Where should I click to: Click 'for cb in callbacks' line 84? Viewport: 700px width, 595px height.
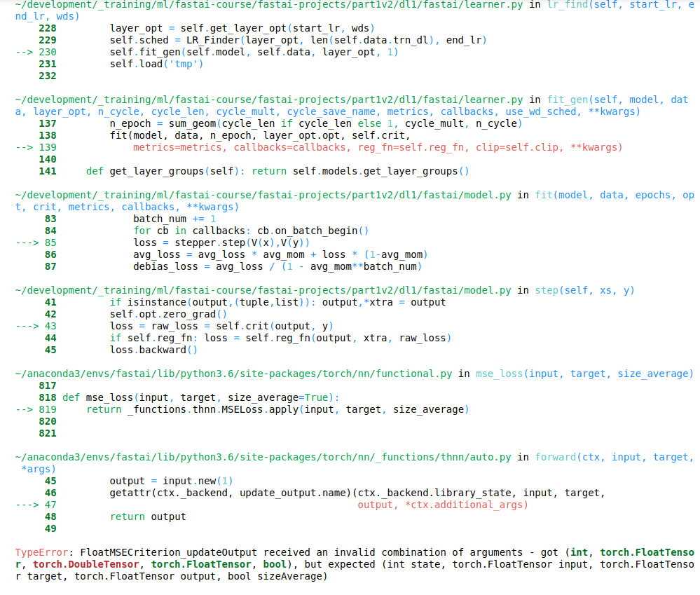(x=251, y=231)
